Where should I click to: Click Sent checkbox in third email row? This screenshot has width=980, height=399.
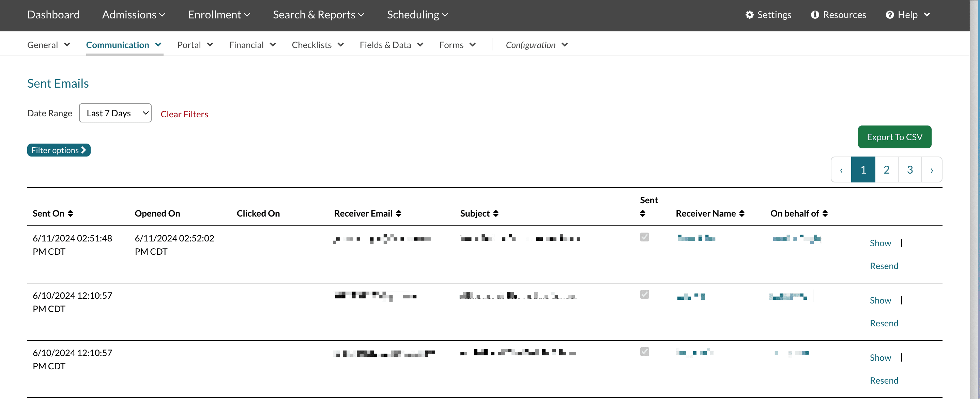pyautogui.click(x=644, y=351)
